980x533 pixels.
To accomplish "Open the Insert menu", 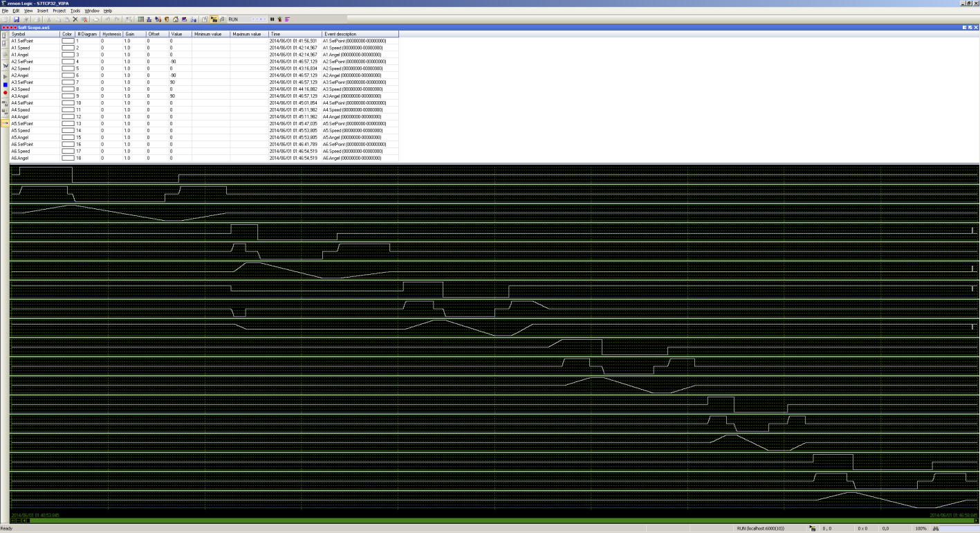I will (42, 11).
